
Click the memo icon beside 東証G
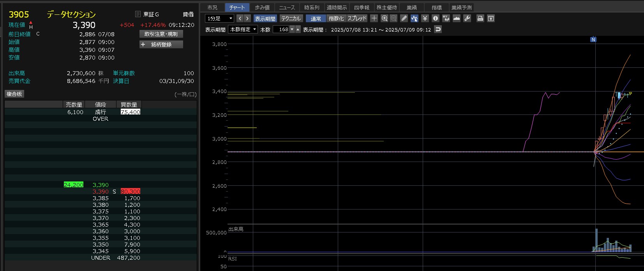tap(138, 14)
